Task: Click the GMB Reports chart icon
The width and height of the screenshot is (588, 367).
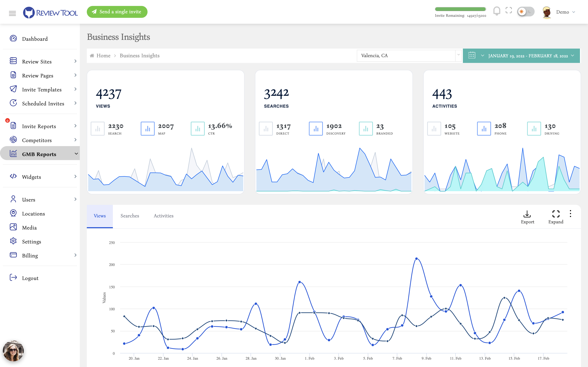Action: pyautogui.click(x=13, y=153)
